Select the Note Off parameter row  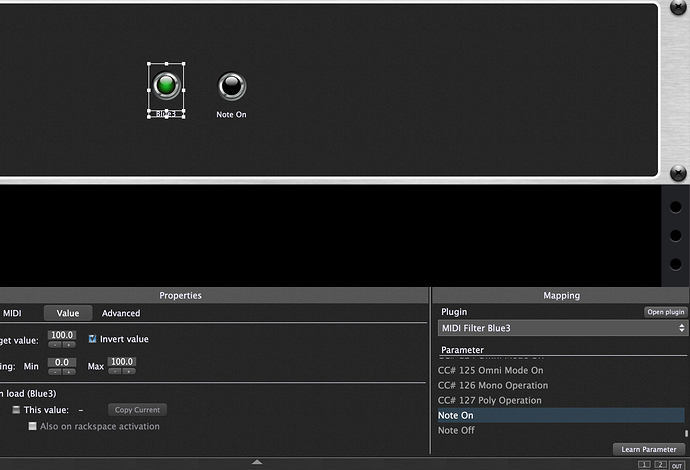[561, 430]
